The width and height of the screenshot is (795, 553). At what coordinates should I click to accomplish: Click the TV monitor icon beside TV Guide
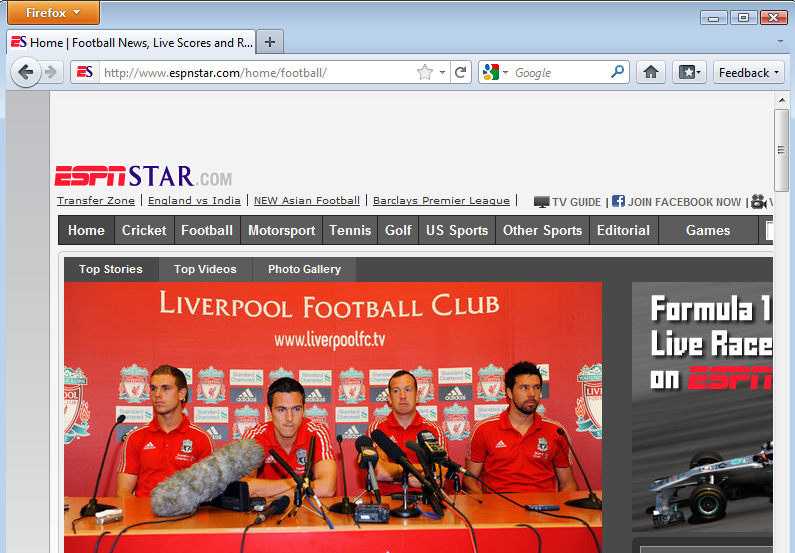coord(541,202)
